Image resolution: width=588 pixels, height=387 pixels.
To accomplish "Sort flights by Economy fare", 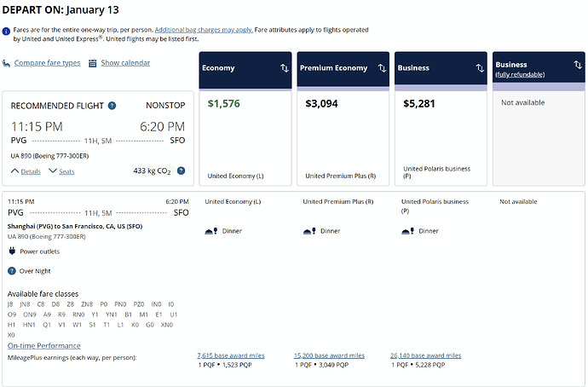I will [284, 68].
